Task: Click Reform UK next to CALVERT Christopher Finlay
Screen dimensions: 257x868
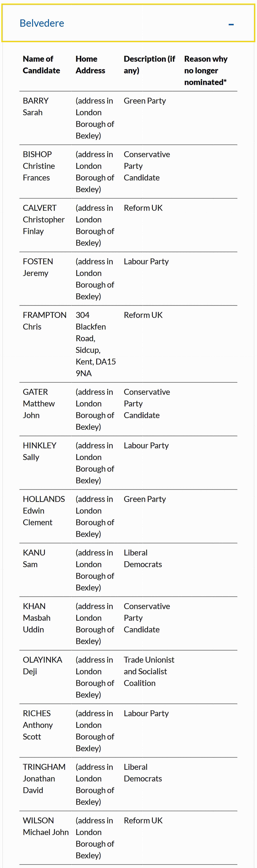Action: [143, 208]
